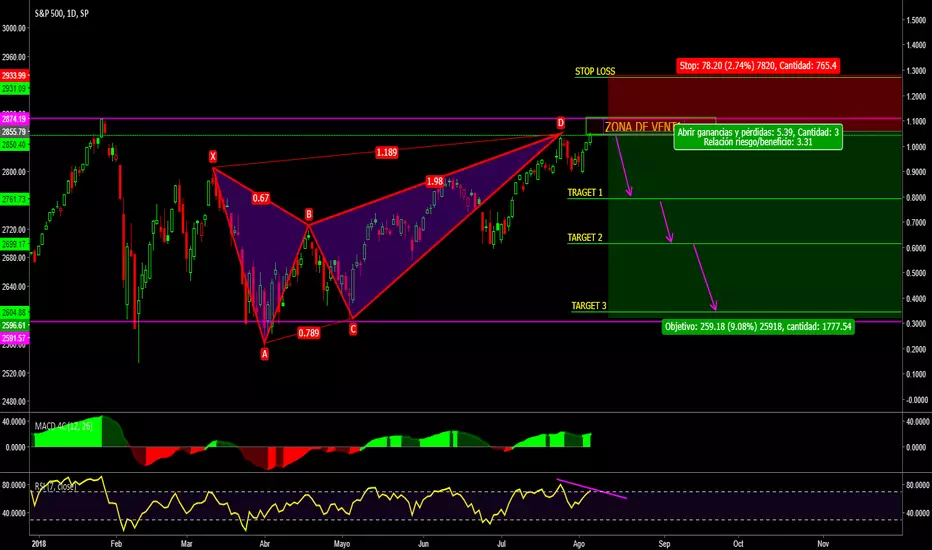Select the TARGET 2 label
The image size is (932, 550).
[585, 238]
